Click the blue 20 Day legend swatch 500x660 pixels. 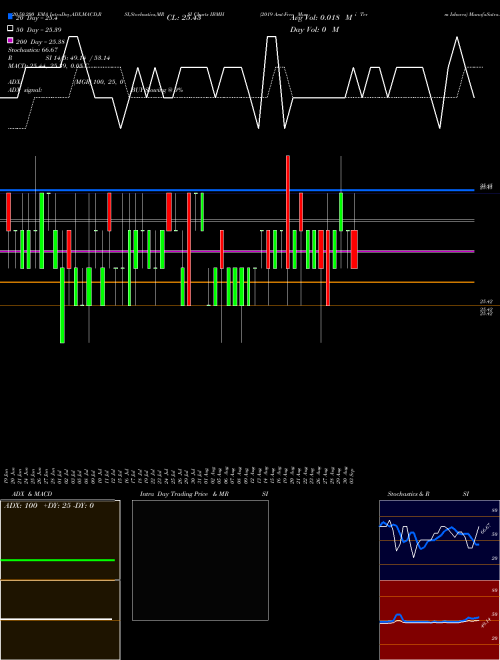click(10, 17)
